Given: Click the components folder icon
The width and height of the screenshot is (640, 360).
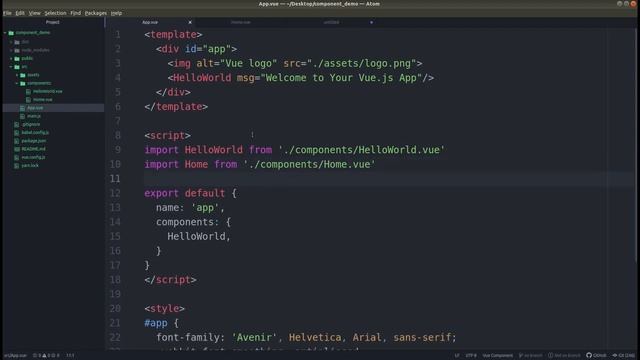Looking at the screenshot, I should (x=23, y=83).
